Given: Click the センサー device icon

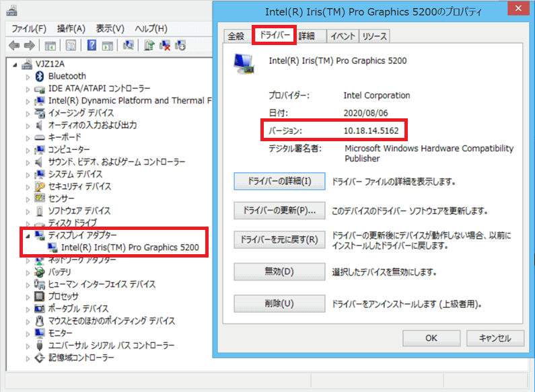Looking at the screenshot, I should (x=40, y=198).
